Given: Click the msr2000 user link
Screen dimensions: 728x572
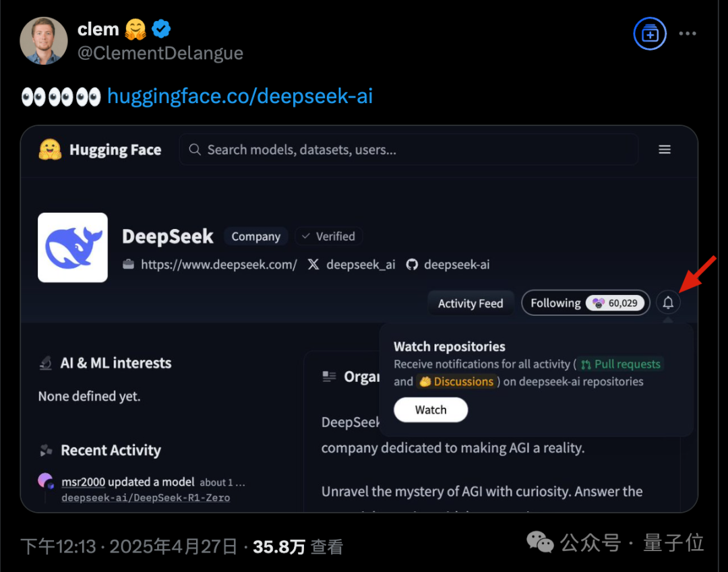Looking at the screenshot, I should pos(83,482).
